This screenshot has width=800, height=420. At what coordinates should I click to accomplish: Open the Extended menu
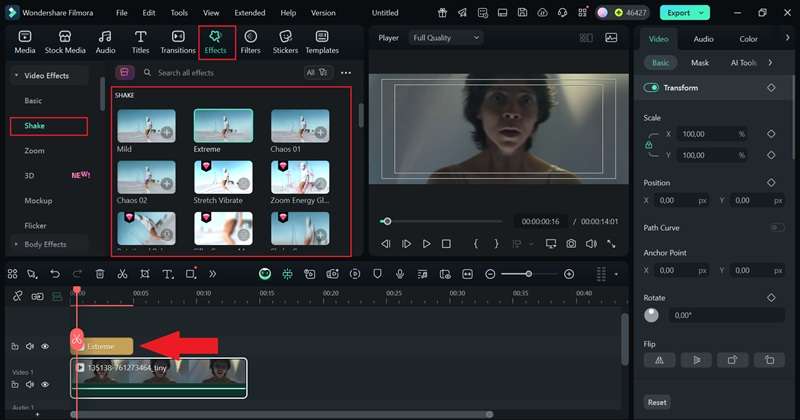[x=249, y=13]
